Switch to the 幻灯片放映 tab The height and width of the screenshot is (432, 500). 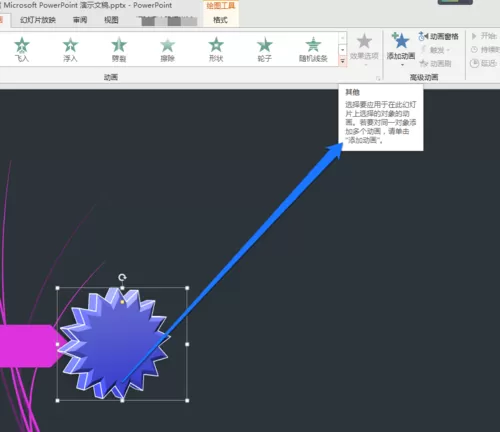point(38,20)
